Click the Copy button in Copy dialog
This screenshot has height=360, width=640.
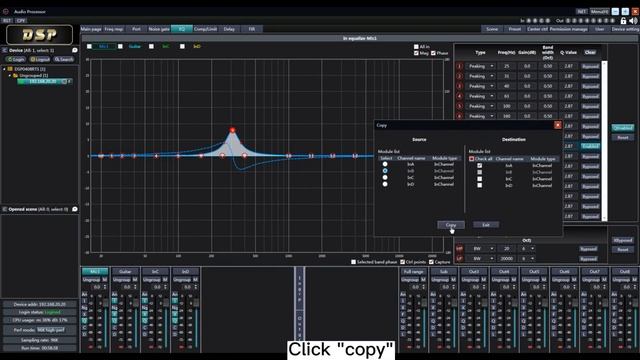(451, 225)
